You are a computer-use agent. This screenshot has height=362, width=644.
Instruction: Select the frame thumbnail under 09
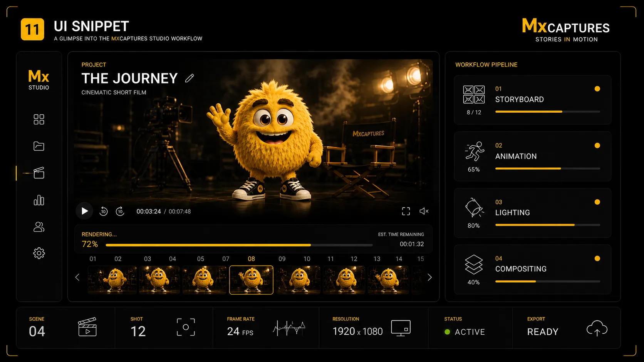coord(298,280)
